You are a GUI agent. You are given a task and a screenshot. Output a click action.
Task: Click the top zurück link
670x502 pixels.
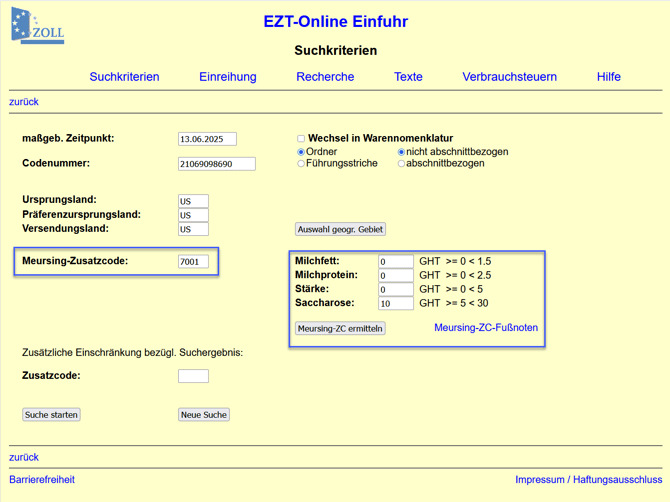24,102
